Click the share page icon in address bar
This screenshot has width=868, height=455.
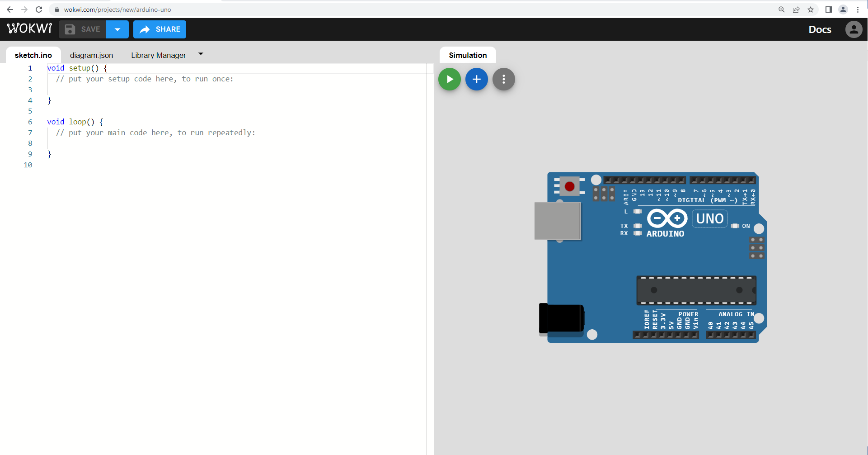[x=796, y=9]
